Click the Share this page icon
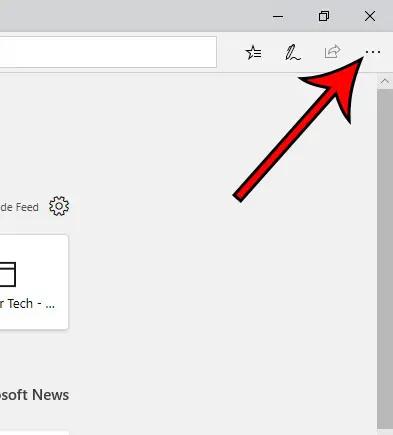 click(x=332, y=52)
